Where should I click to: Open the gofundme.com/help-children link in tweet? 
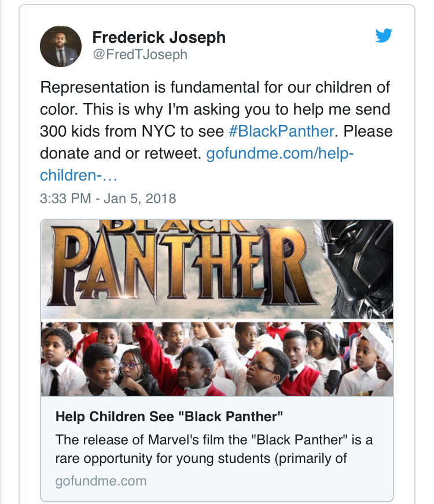280,153
